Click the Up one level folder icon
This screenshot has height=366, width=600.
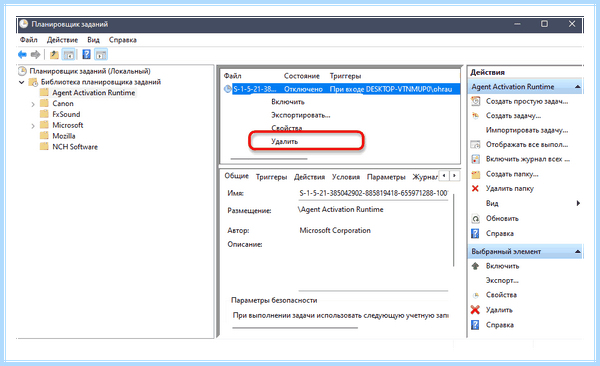(x=54, y=55)
